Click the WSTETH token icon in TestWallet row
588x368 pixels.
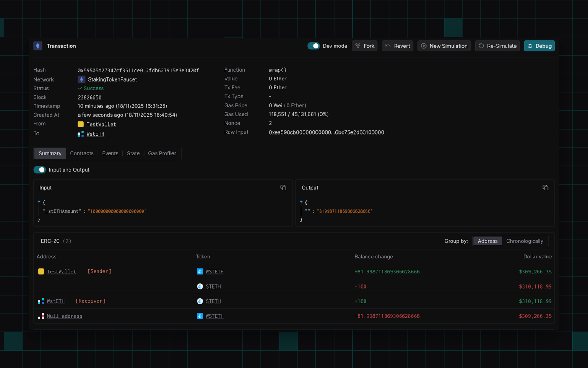pyautogui.click(x=200, y=271)
